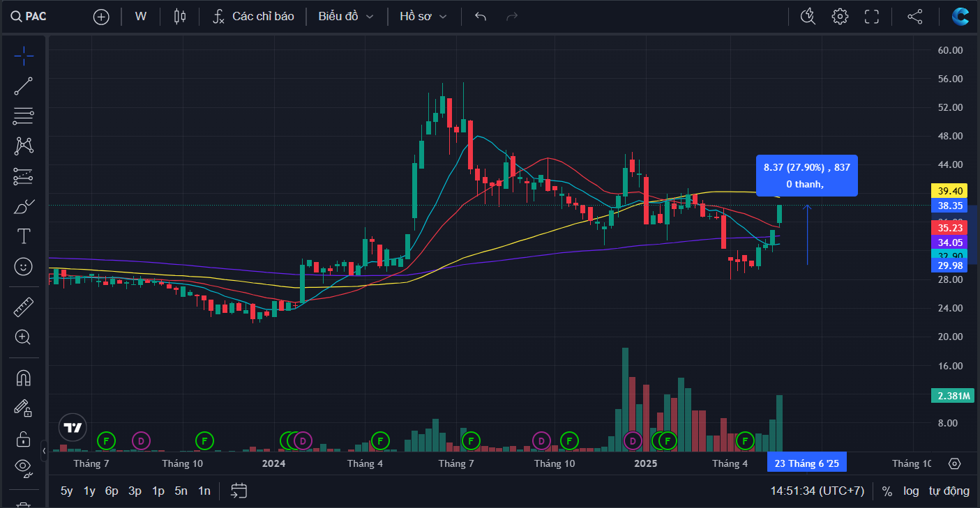Select the 6p time range
The image size is (980, 508).
click(112, 491)
